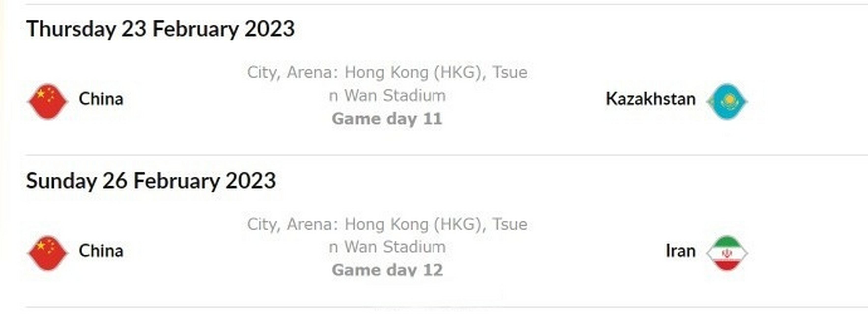This screenshot has width=868, height=314.
Task: Click "Wan Stadium" line in Iran match
Action: [x=394, y=247]
